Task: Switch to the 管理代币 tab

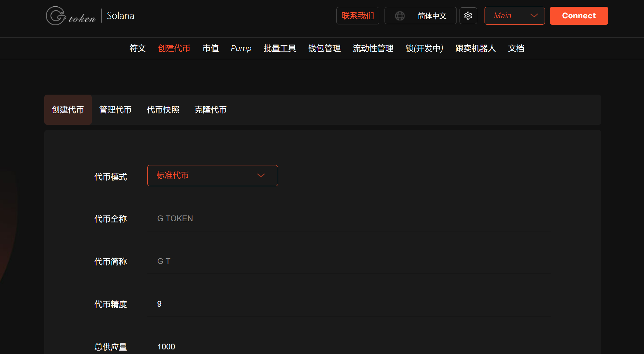Action: (115, 110)
